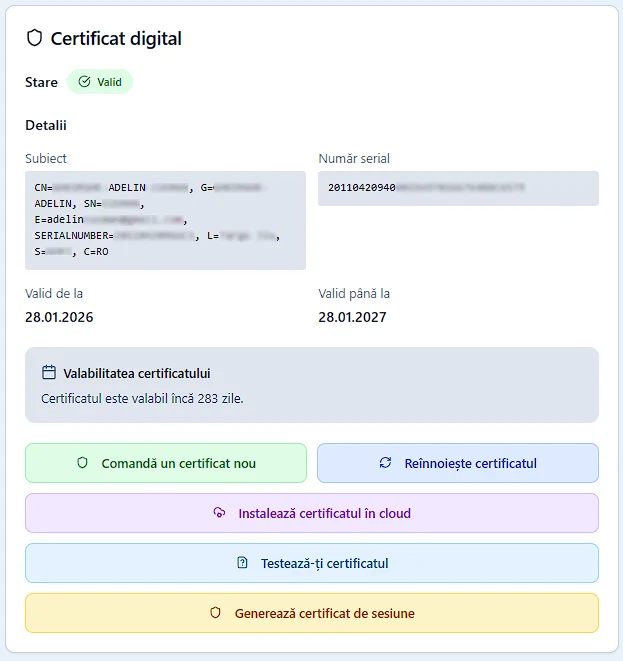Click shield icon in Comandă un certificat nou
The height and width of the screenshot is (661, 623).
[83, 463]
